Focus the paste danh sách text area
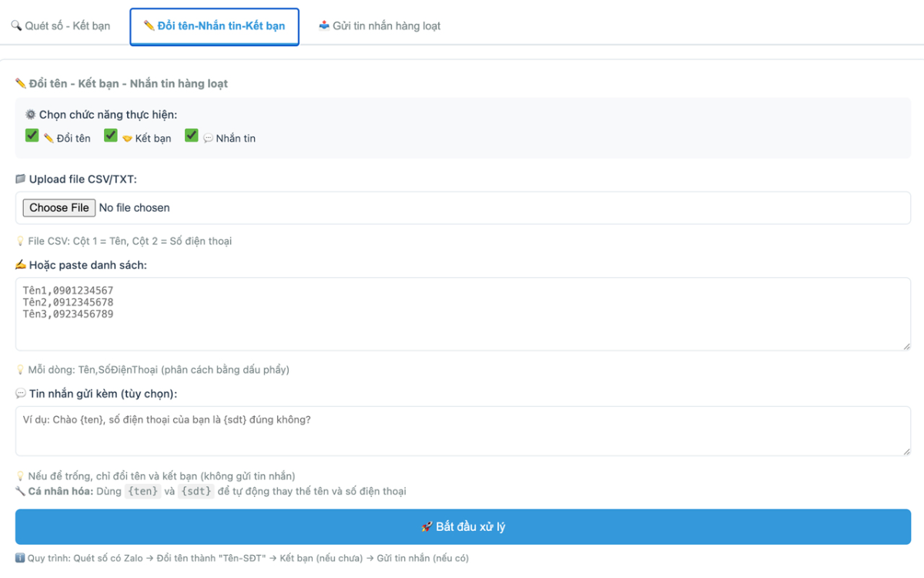Image resolution: width=924 pixels, height=578 pixels. [462, 314]
